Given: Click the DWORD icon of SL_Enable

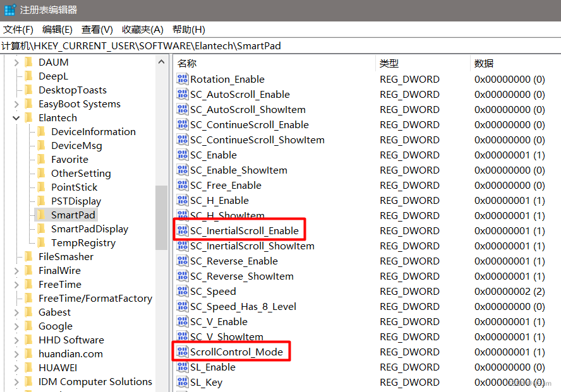Looking at the screenshot, I should pos(183,367).
